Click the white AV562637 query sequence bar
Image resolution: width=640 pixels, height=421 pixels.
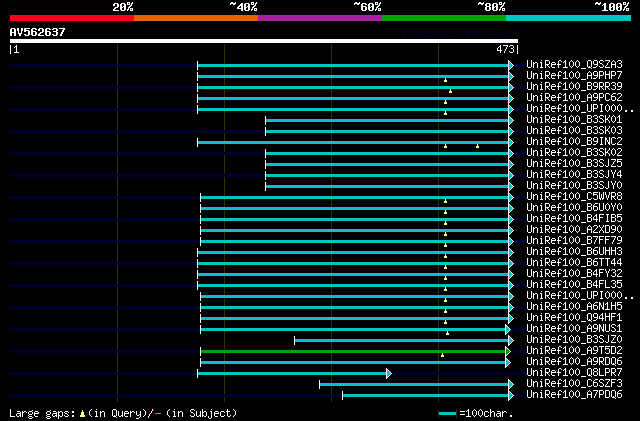point(264,41)
